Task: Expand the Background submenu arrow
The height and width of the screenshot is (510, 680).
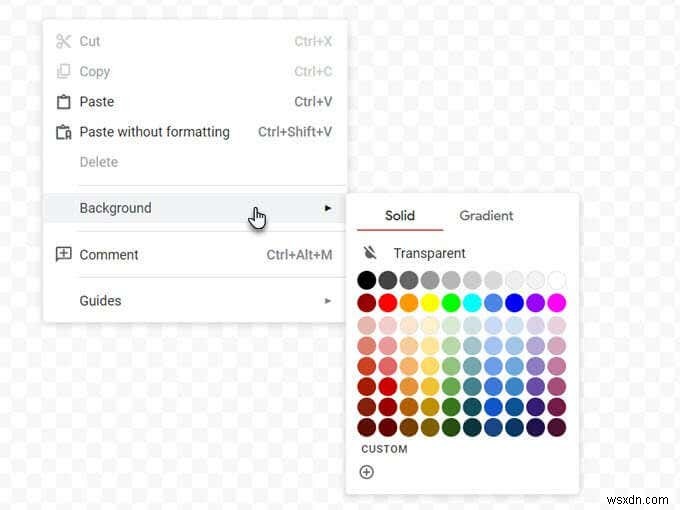Action: coord(328,208)
